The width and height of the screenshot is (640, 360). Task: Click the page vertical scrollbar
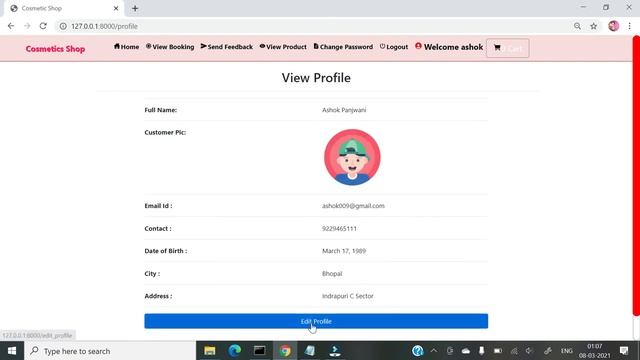pyautogui.click(x=636, y=176)
